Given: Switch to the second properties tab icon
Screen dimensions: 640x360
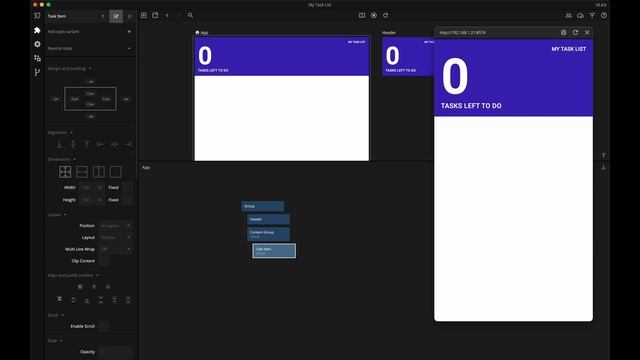Looking at the screenshot, I should (x=130, y=16).
